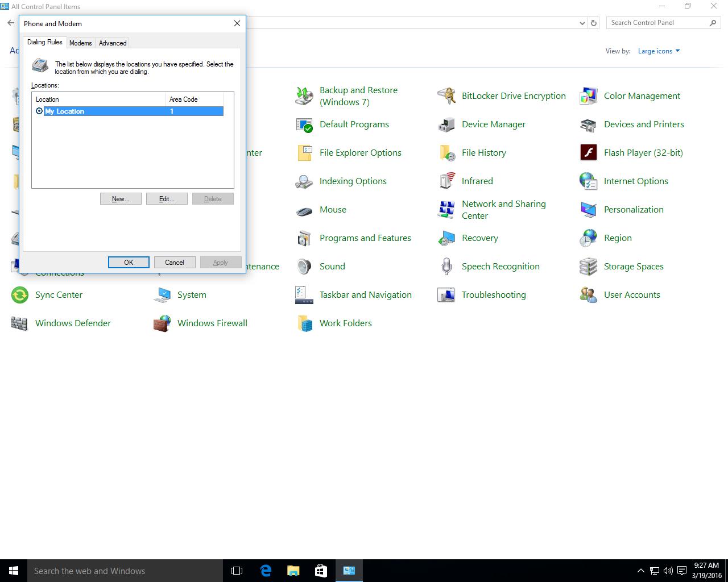Click the Location column header
The width and height of the screenshot is (728, 582).
(x=98, y=99)
